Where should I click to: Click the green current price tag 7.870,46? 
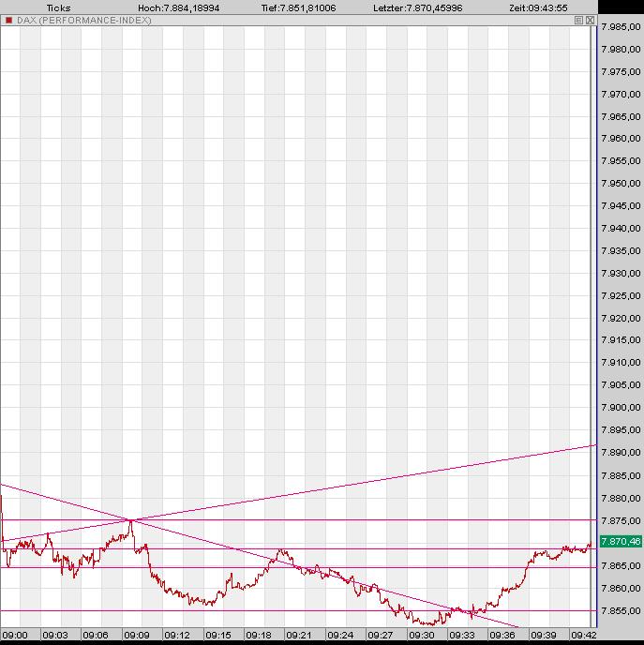621,542
